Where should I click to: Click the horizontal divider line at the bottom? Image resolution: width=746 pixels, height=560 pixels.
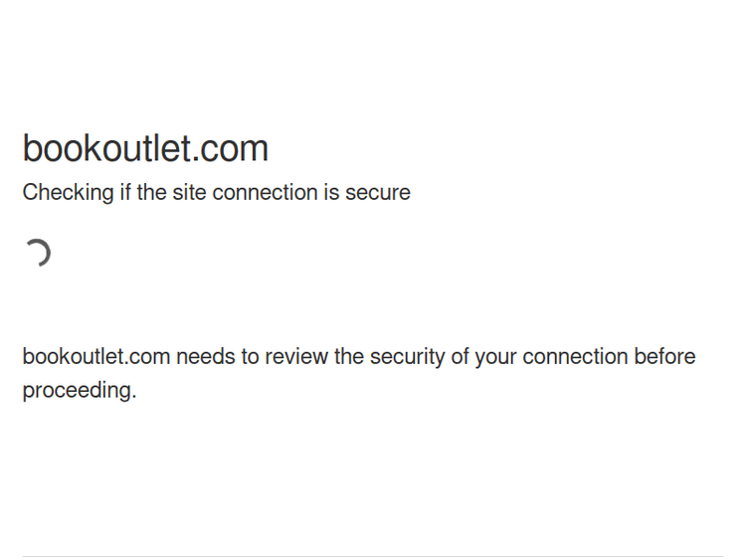(373, 556)
